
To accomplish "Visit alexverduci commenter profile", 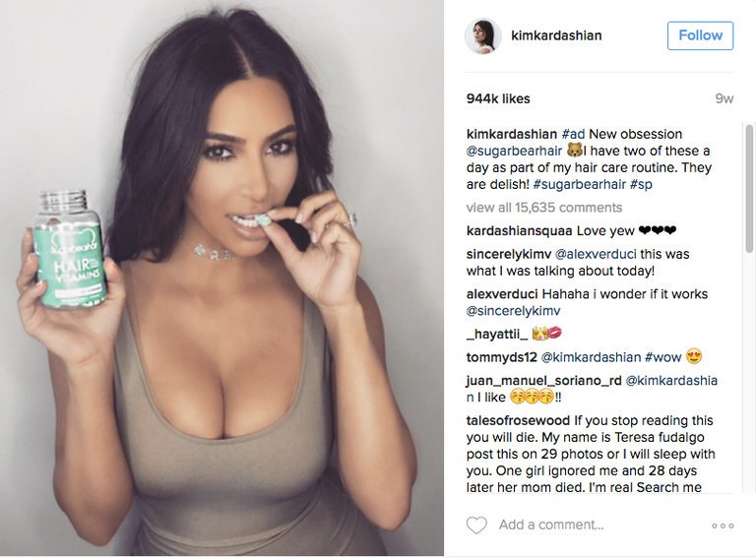I will [x=502, y=294].
